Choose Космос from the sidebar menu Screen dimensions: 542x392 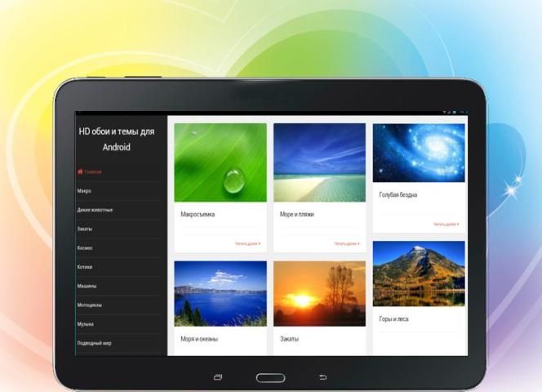86,247
